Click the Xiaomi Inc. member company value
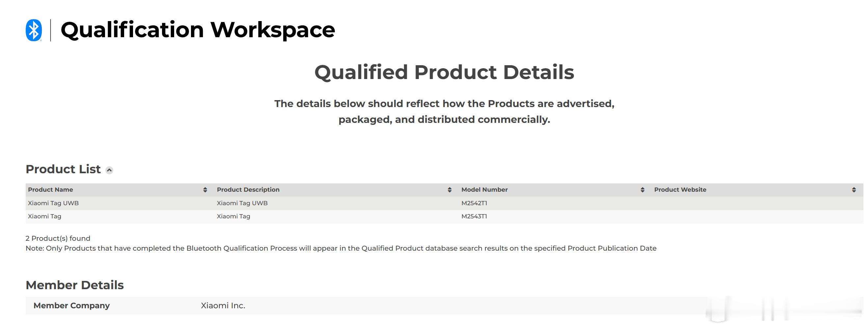This screenshot has width=868, height=331. click(x=223, y=306)
